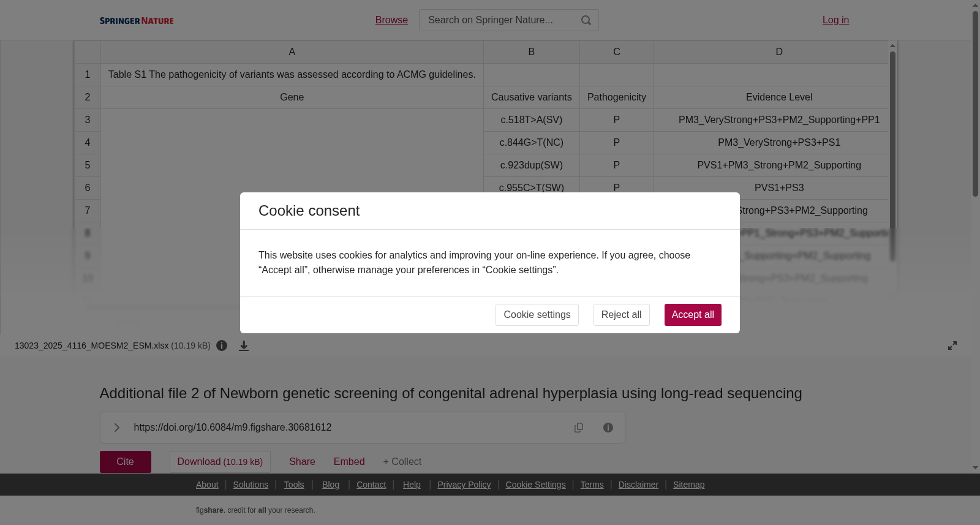Select column A header in spreadsheet
The height and width of the screenshot is (525, 980).
pyautogui.click(x=292, y=52)
